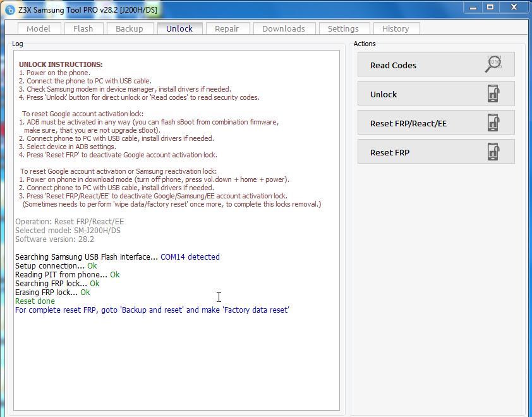The image size is (532, 417).
Task: Click the Z3X app icon in title bar
Action: click(x=10, y=10)
